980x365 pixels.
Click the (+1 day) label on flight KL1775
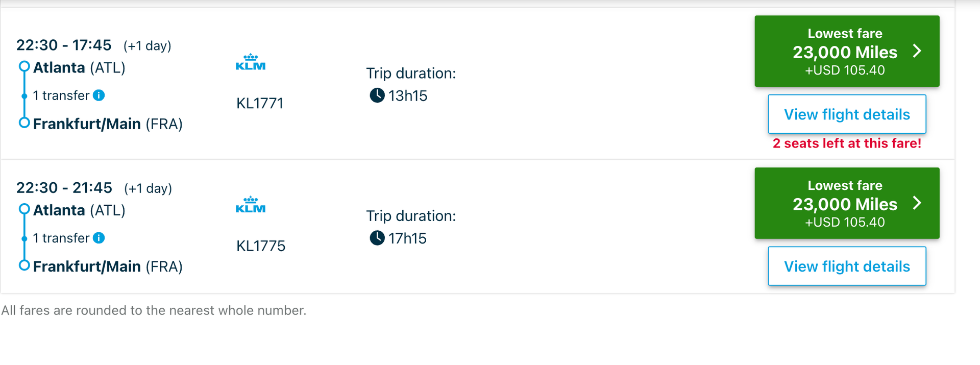point(147,188)
